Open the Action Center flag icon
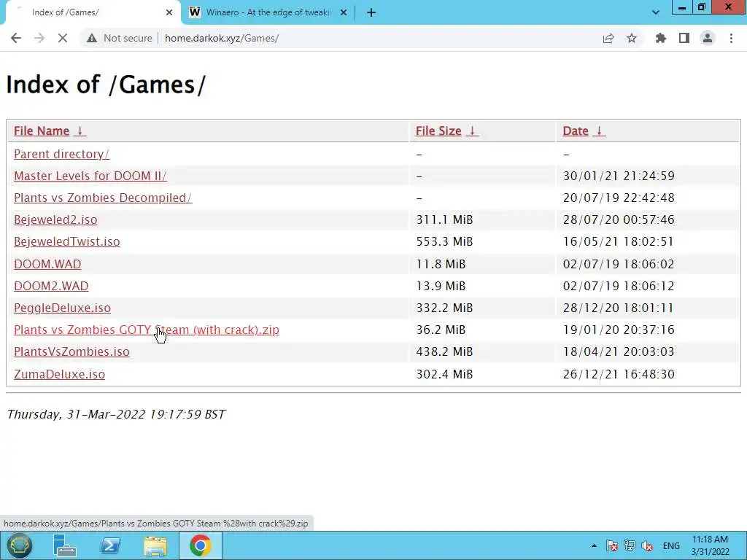This screenshot has width=747, height=560. click(612, 545)
